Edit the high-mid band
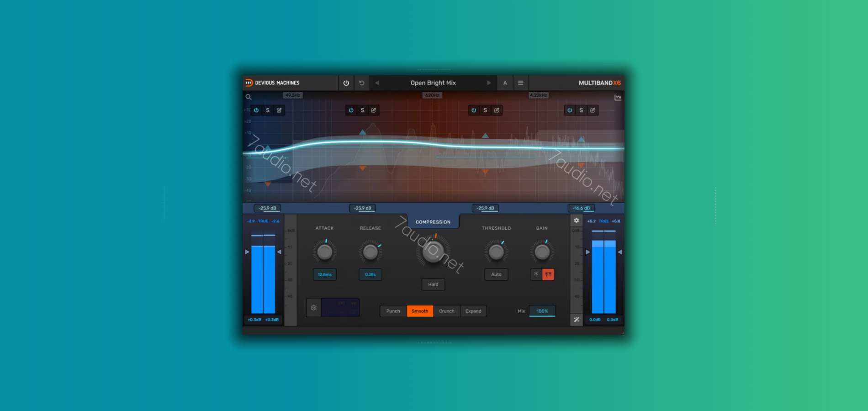The width and height of the screenshot is (868, 411). click(x=497, y=110)
